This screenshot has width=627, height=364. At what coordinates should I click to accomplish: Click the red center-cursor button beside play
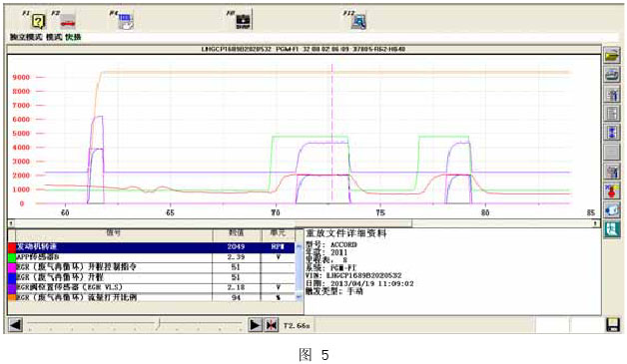[272, 325]
